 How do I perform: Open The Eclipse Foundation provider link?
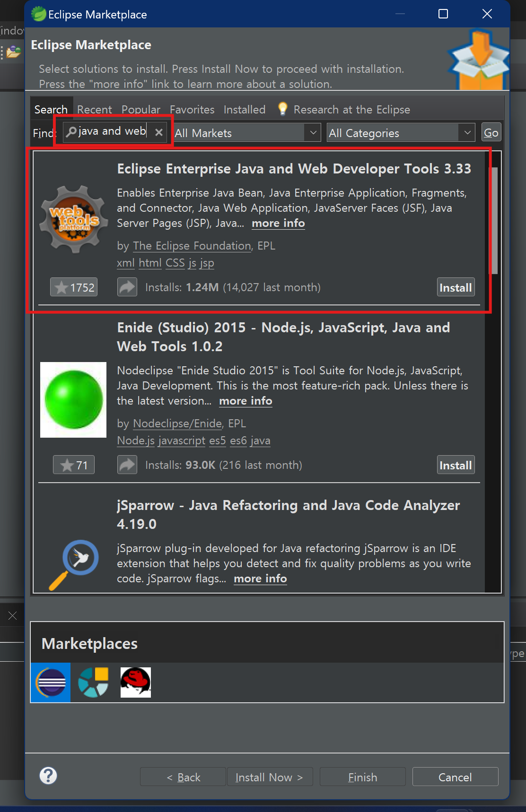(192, 246)
